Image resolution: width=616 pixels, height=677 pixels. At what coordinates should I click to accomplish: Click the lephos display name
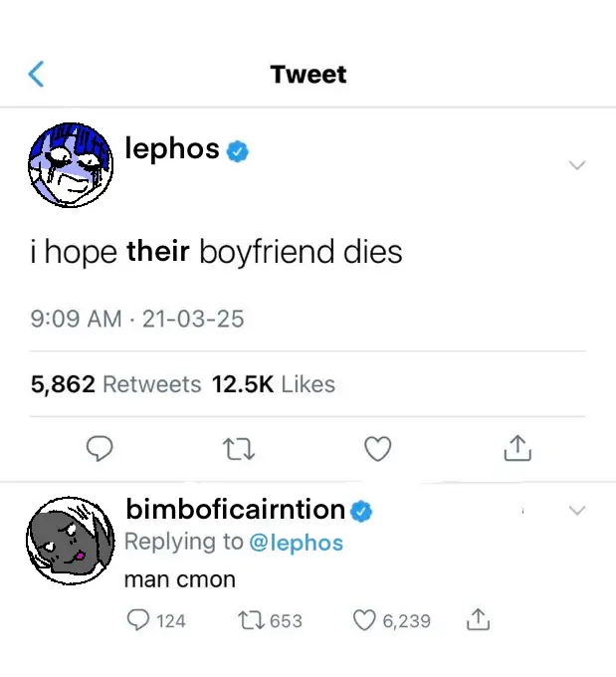pyautogui.click(x=172, y=149)
